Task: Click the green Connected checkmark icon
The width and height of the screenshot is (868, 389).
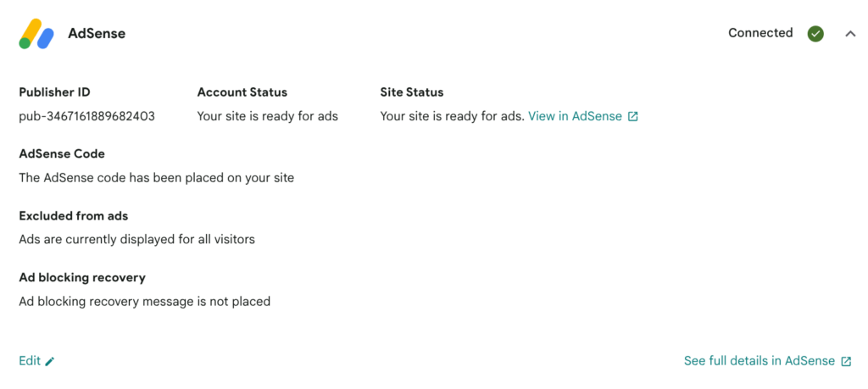Action: 815,34
